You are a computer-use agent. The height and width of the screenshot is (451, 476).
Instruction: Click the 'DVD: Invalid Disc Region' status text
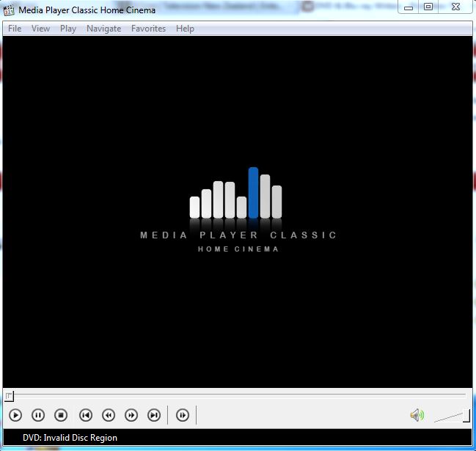[70, 438]
